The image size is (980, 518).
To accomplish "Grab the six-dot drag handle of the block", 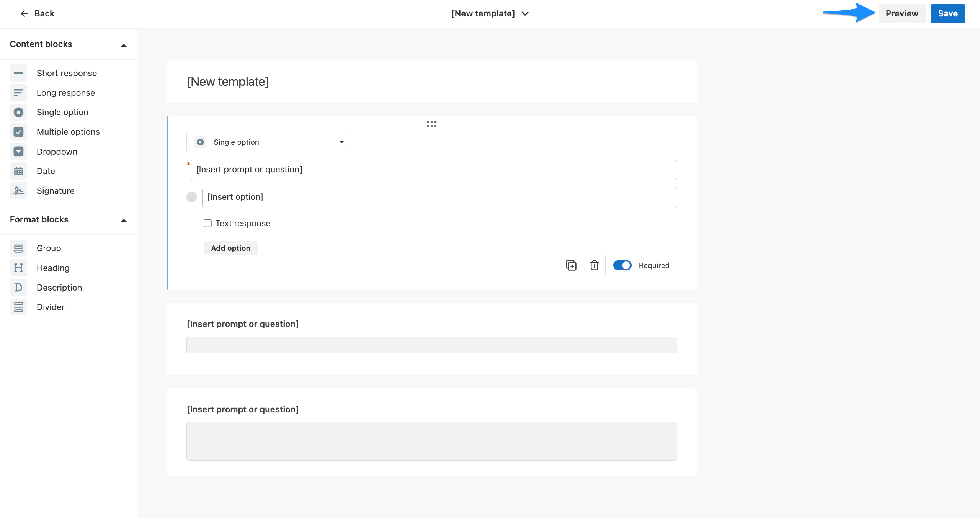I will (x=431, y=124).
